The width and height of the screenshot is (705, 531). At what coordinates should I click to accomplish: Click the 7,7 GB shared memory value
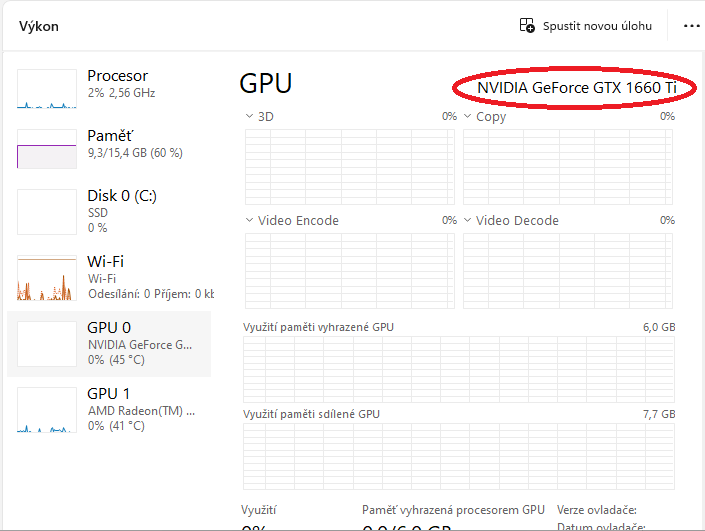click(x=659, y=414)
